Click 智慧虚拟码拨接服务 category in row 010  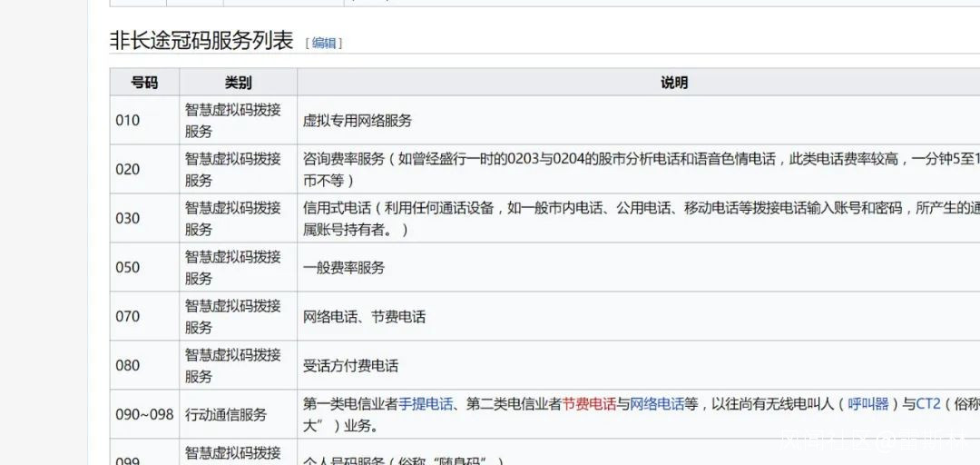click(238, 120)
